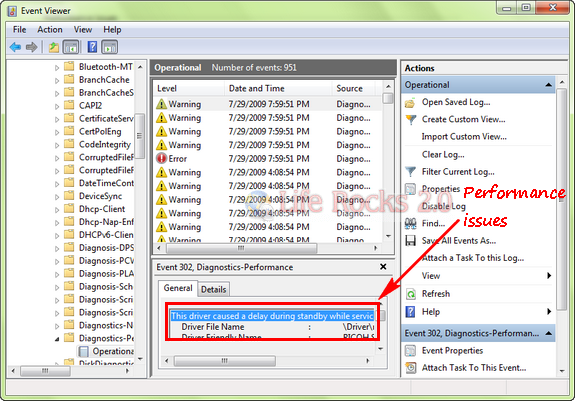Viewport: 575px width, 401px height.
Task: Open the View submenu arrow in Actions
Action: click(x=549, y=276)
